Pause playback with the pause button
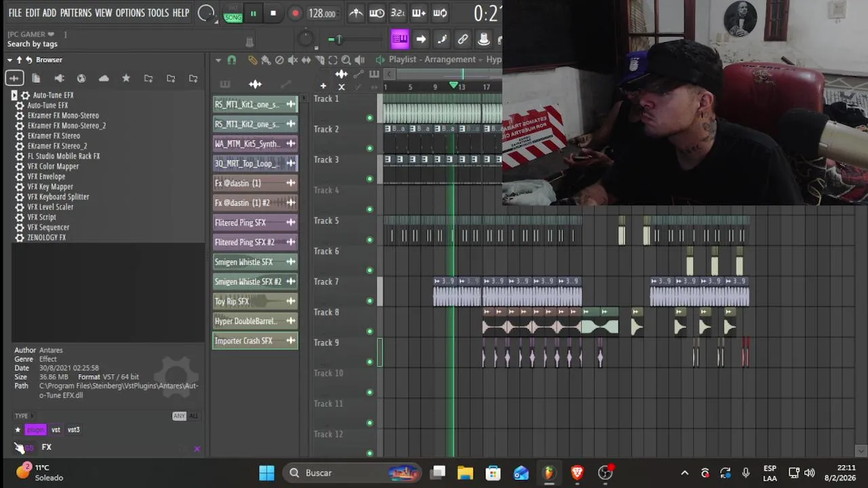This screenshot has height=488, width=868. 253,14
